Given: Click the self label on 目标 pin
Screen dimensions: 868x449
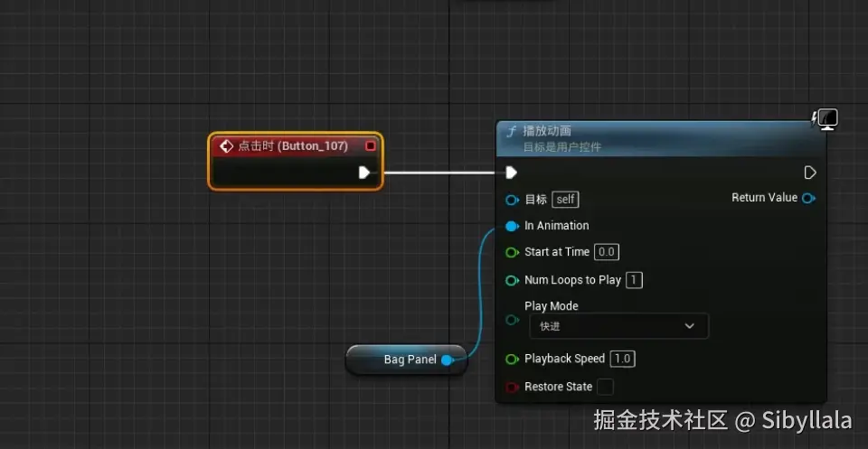Looking at the screenshot, I should [565, 199].
